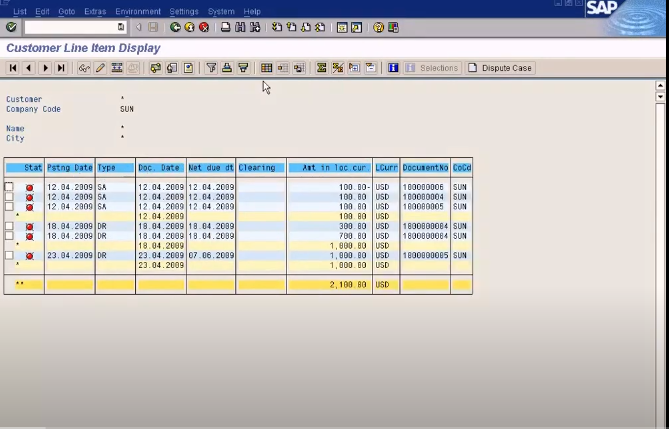This screenshot has width=669, height=429.
Task: Open the Edit menu
Action: point(42,12)
